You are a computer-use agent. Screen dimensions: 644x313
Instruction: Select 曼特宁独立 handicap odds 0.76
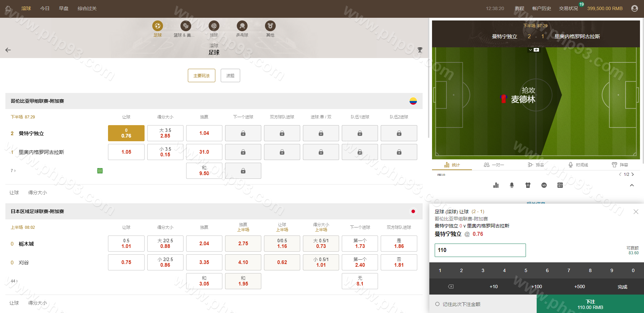(x=126, y=133)
